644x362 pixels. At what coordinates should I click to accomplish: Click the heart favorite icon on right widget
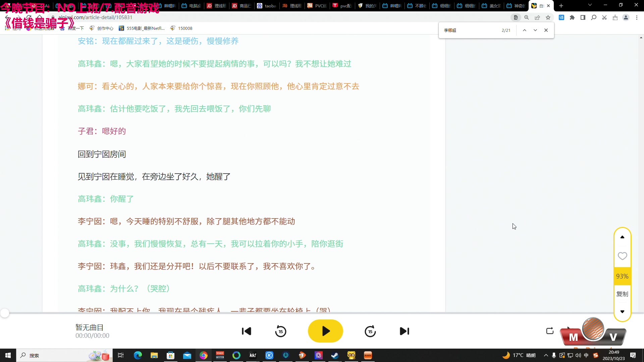click(622, 256)
